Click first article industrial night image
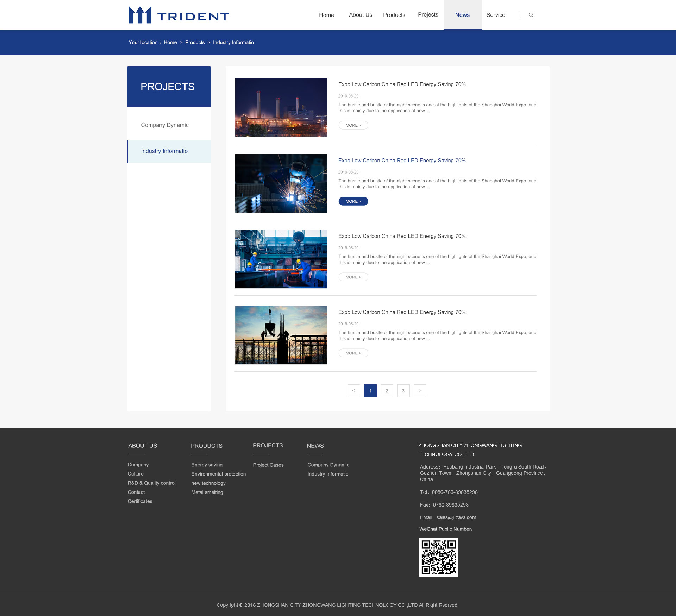 click(282, 107)
